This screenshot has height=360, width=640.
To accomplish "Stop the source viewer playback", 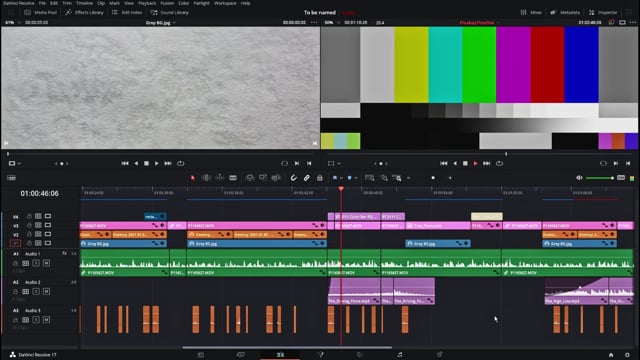I will pyautogui.click(x=146, y=163).
